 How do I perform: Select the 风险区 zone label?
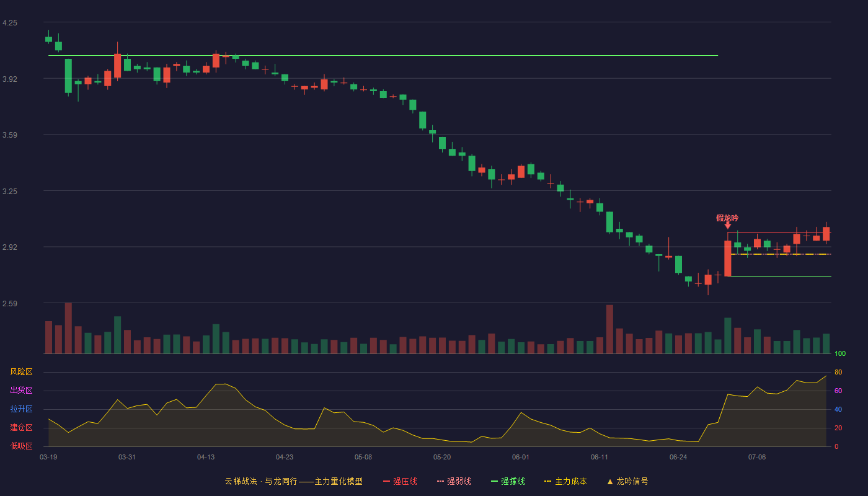21,372
